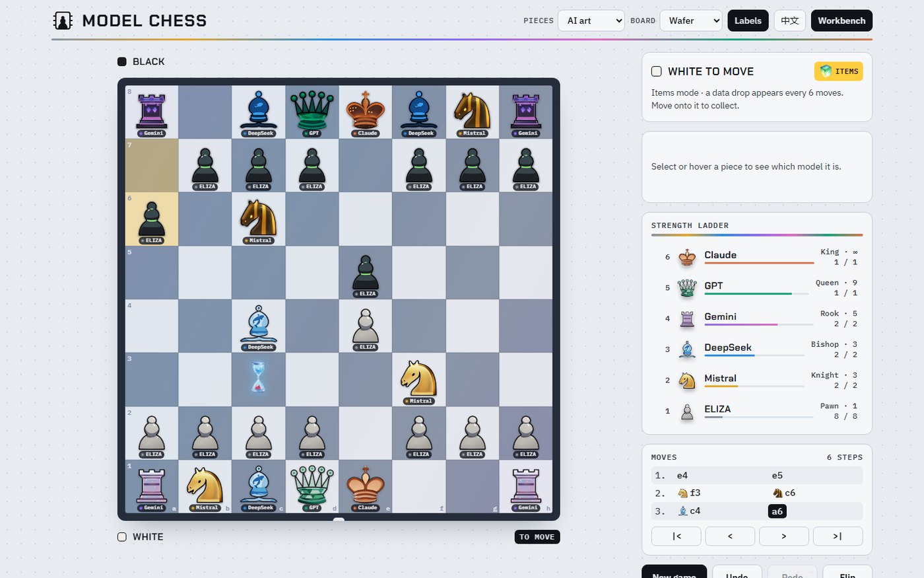Step forward one move
The height and width of the screenshot is (578, 924).
click(x=784, y=536)
